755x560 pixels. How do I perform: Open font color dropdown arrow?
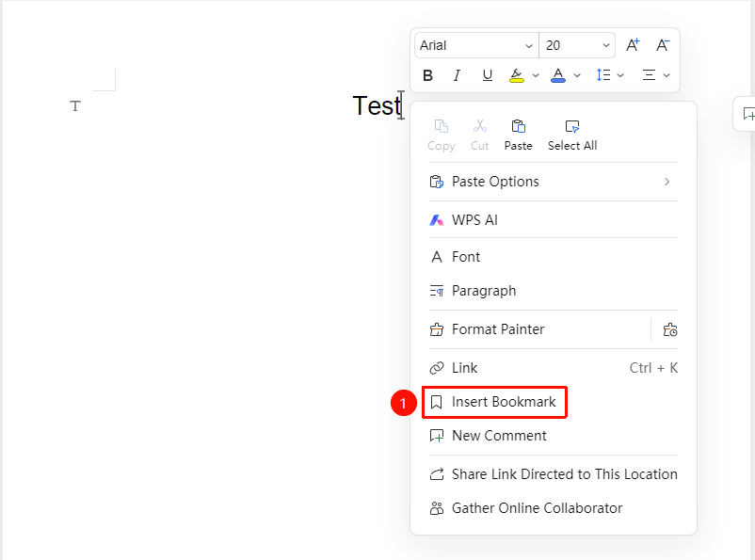[x=577, y=75]
